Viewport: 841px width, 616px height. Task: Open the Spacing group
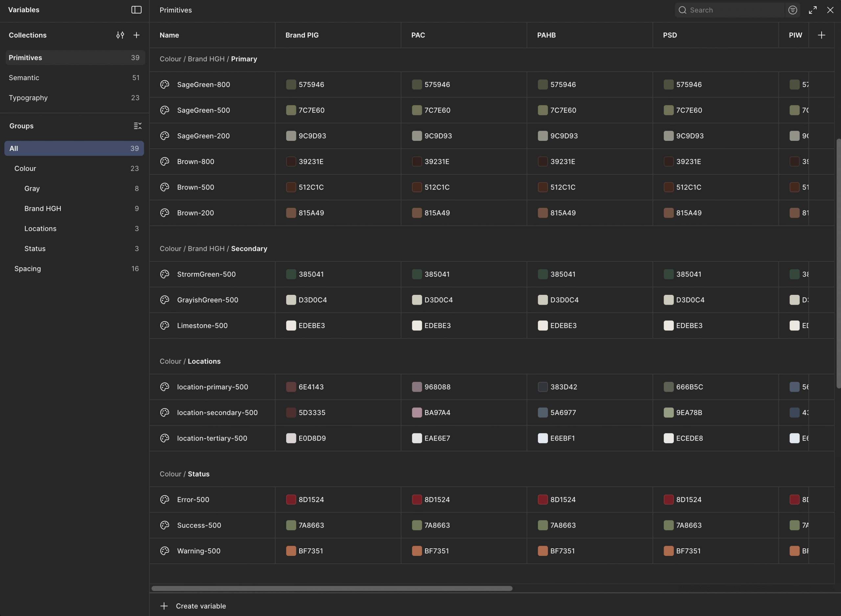(28, 269)
